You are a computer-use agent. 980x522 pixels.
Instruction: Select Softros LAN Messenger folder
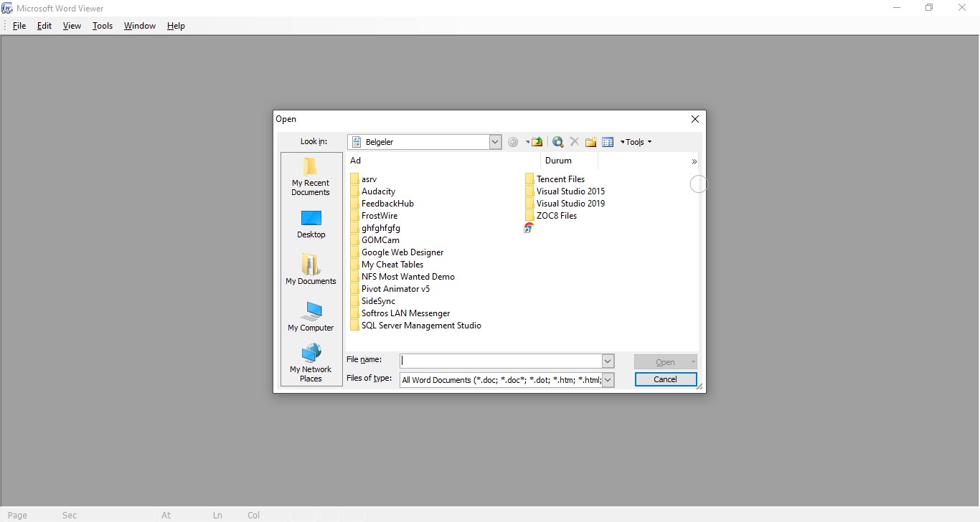point(400,313)
